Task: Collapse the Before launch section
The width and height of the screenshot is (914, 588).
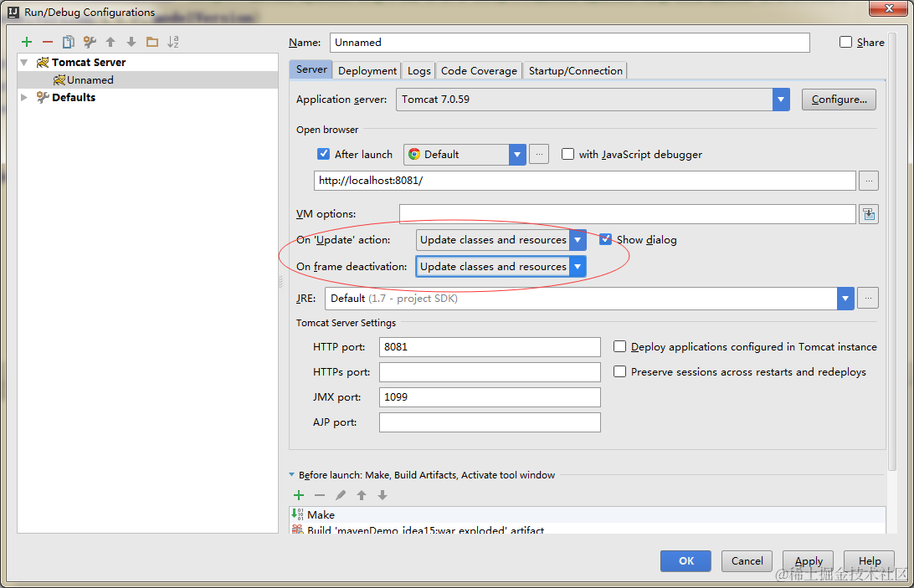Action: [x=291, y=475]
